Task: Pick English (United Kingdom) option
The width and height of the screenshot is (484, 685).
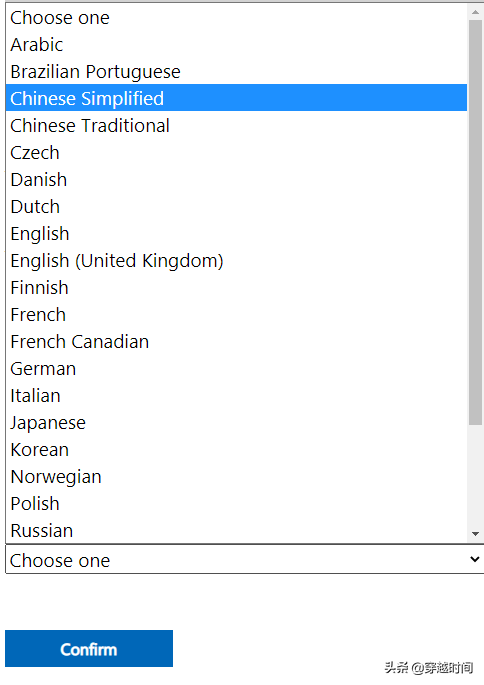Action: coord(236,260)
